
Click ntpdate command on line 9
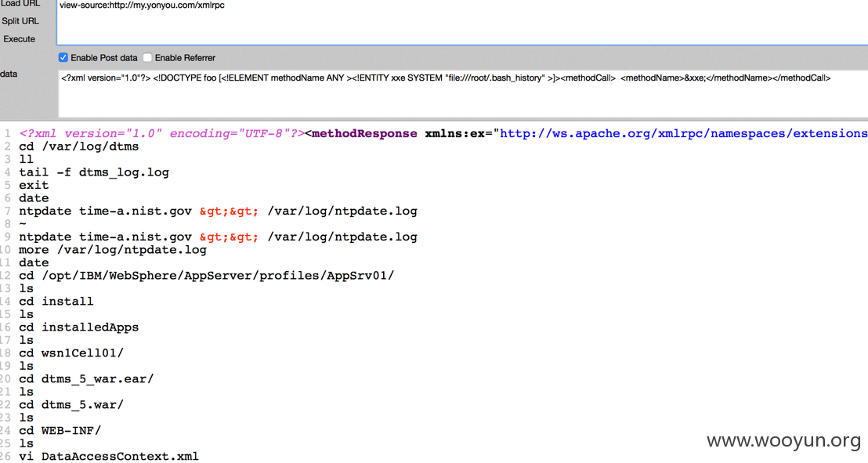click(x=218, y=237)
